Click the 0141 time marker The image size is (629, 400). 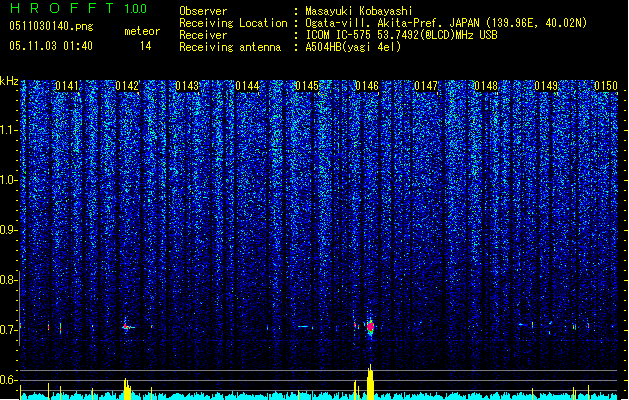[67, 86]
